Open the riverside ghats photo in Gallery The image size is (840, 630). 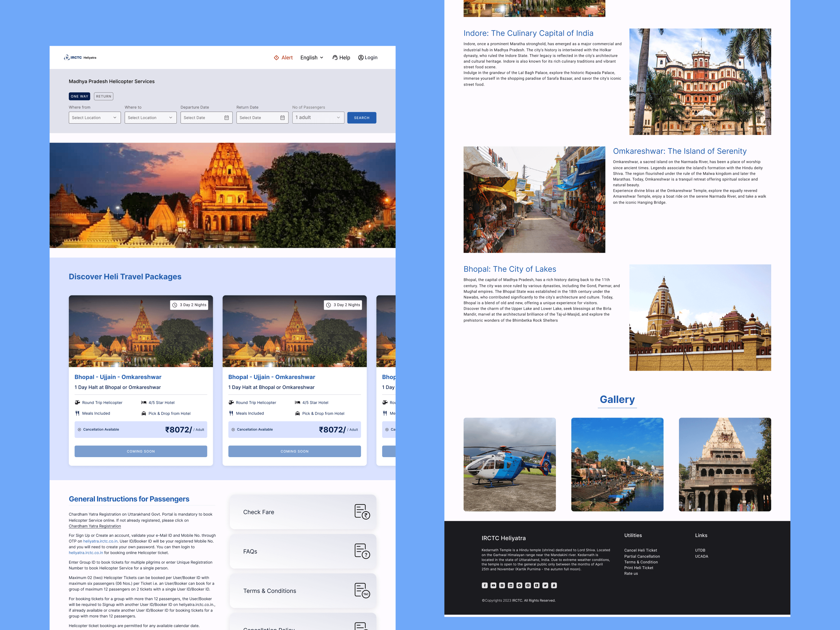(x=617, y=464)
